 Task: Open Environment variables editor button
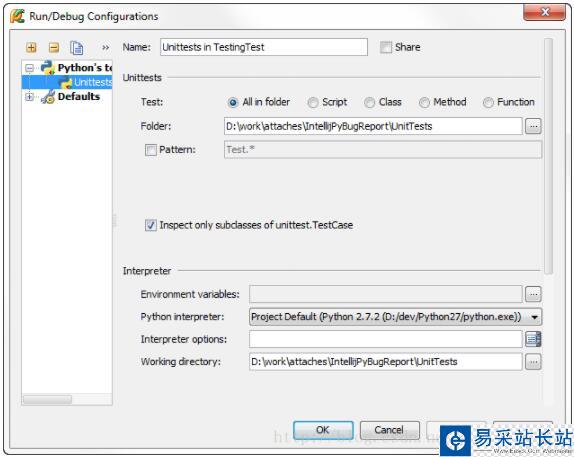pyautogui.click(x=533, y=294)
